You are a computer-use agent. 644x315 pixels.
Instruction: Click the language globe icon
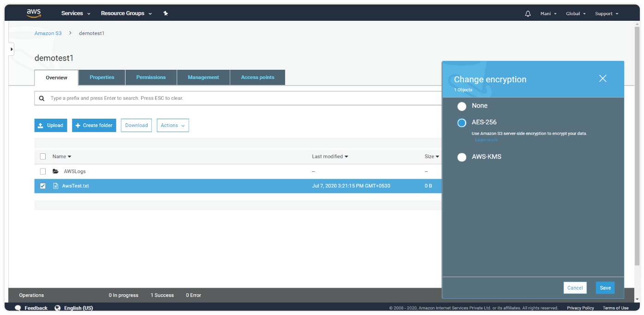point(58,308)
